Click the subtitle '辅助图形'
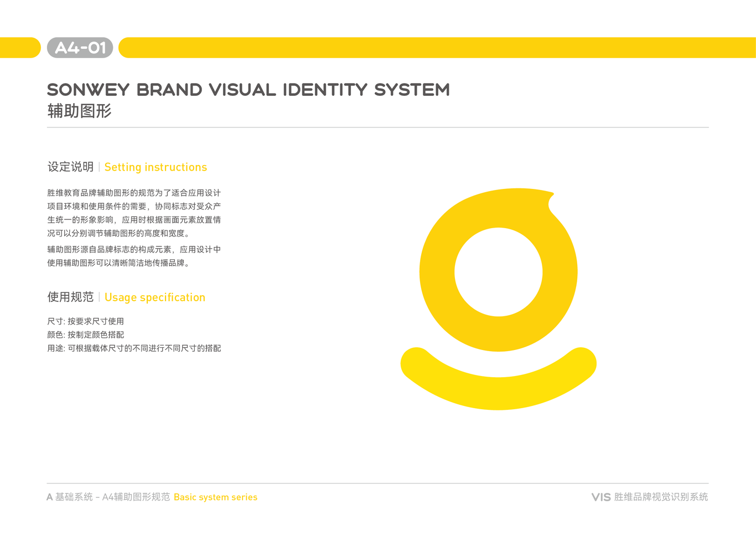The width and height of the screenshot is (756, 535). point(79,111)
